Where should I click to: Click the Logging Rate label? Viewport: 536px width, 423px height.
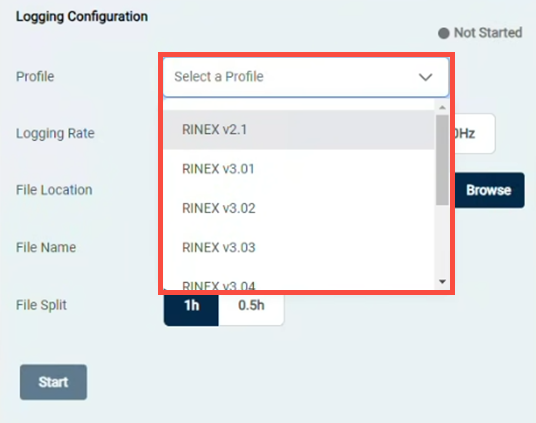coord(55,133)
